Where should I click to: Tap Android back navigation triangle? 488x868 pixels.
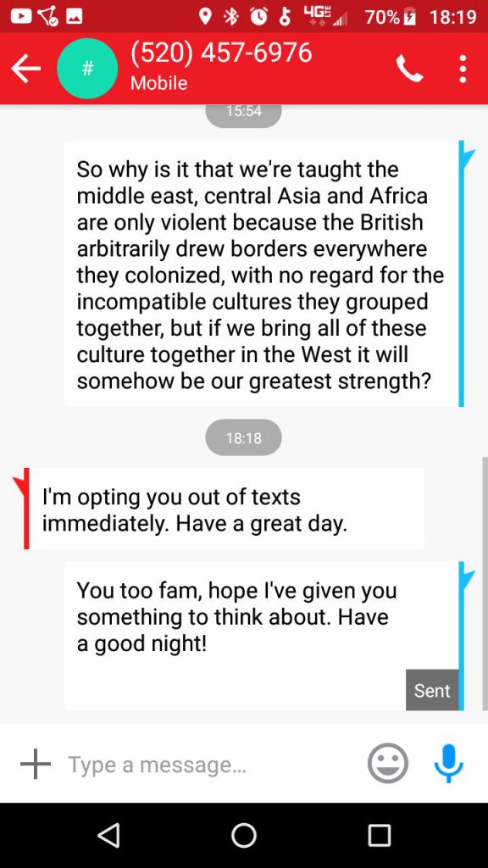point(108,835)
